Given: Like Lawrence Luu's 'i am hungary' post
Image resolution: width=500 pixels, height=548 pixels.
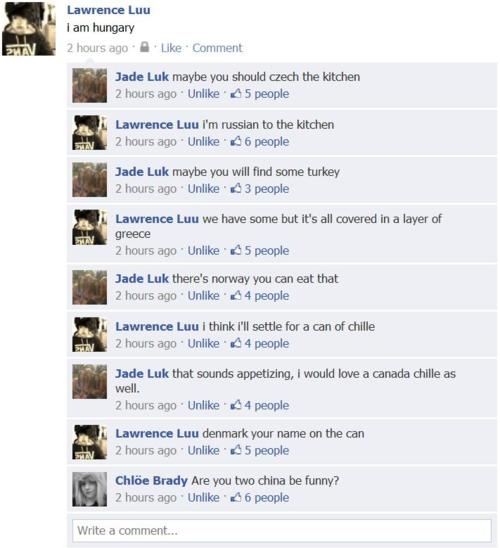Looking at the screenshot, I should (x=171, y=48).
